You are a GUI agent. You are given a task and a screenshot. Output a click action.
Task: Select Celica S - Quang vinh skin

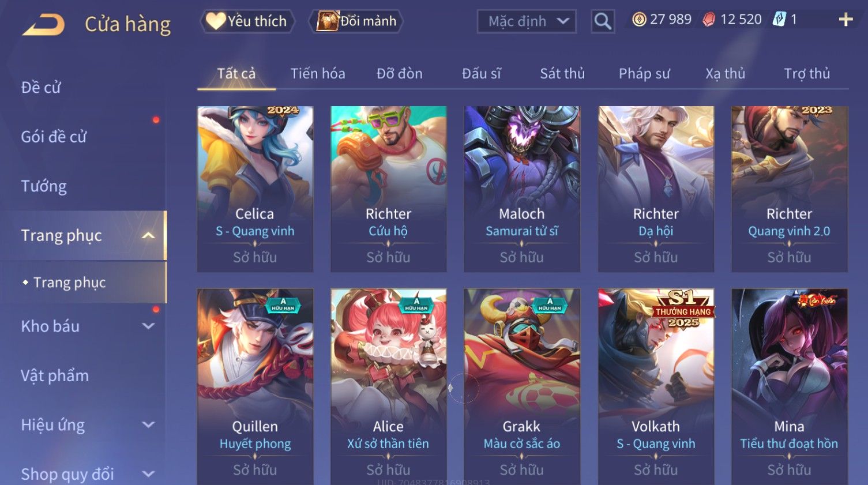(255, 189)
